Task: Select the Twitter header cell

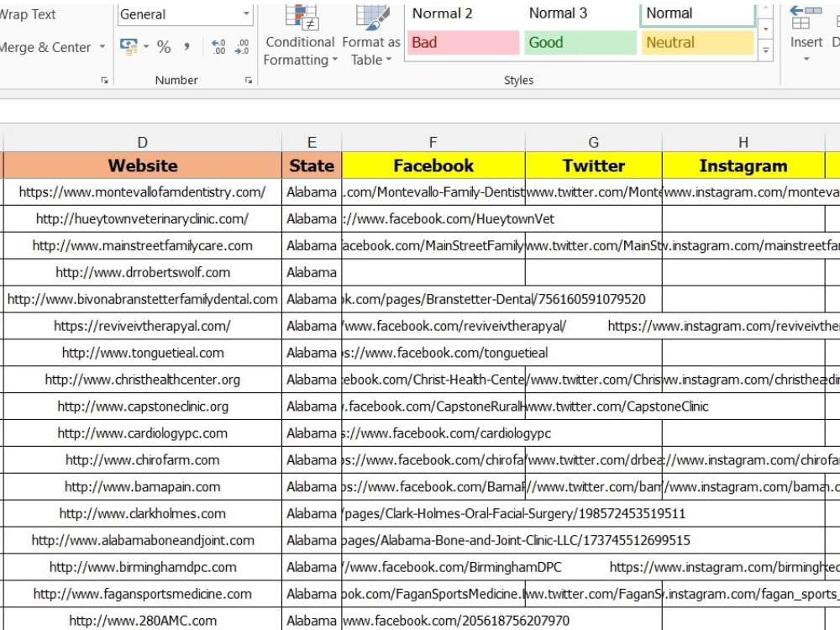Action: click(594, 165)
